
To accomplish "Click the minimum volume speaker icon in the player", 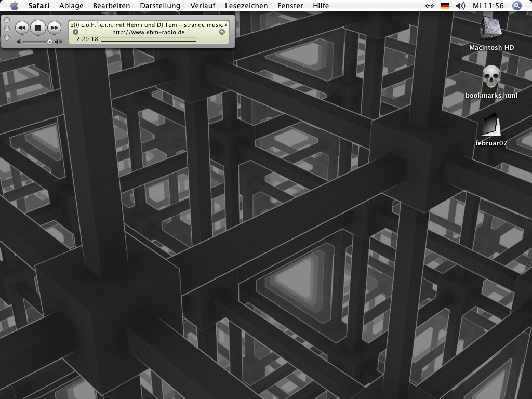I will click(19, 42).
